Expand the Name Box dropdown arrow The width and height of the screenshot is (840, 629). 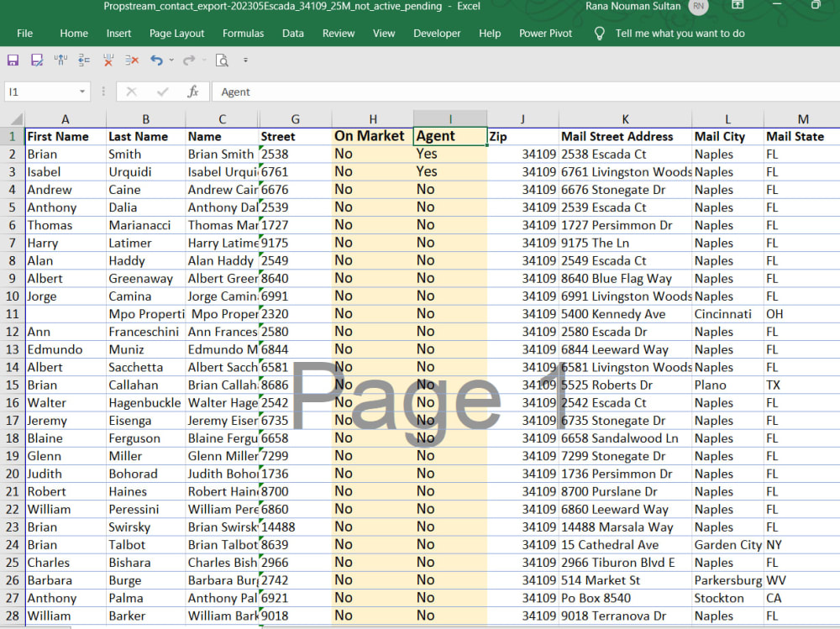[x=82, y=92]
